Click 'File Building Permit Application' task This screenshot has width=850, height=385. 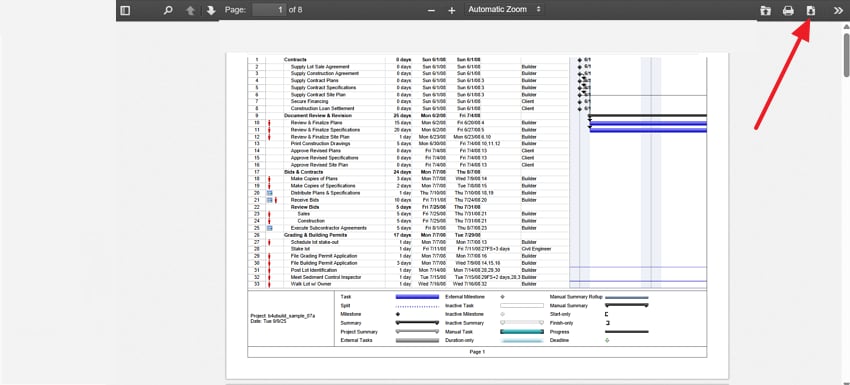[x=324, y=263]
